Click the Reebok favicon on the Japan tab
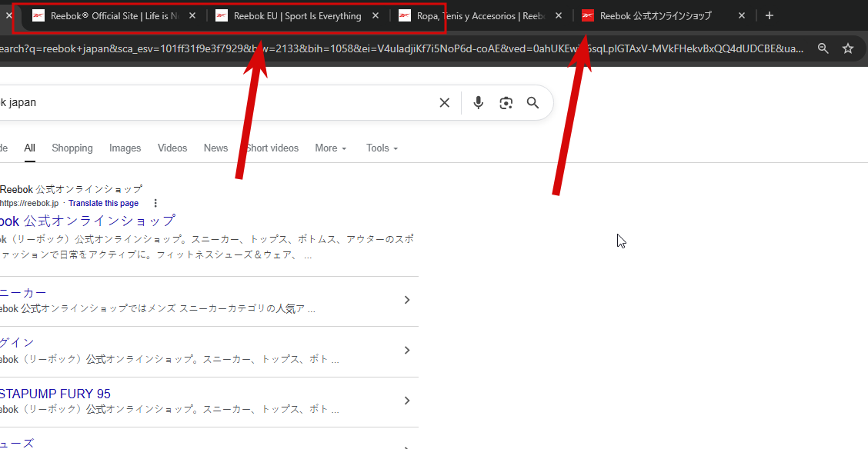Viewport: 868px width, 449px height. click(588, 15)
